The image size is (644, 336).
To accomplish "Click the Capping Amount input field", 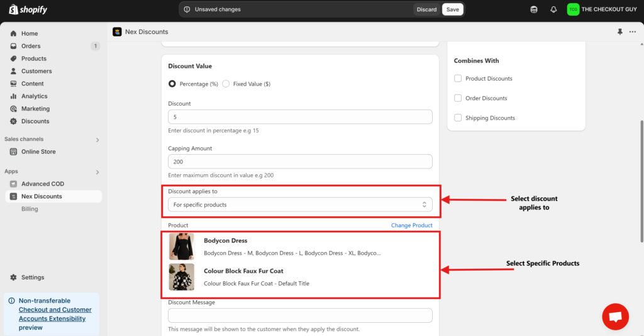I will pos(300,162).
